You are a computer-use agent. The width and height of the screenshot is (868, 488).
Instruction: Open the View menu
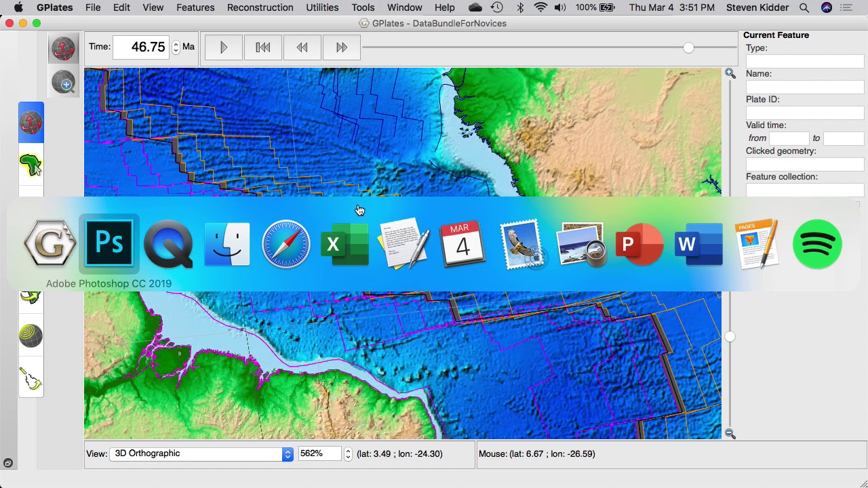click(x=153, y=7)
